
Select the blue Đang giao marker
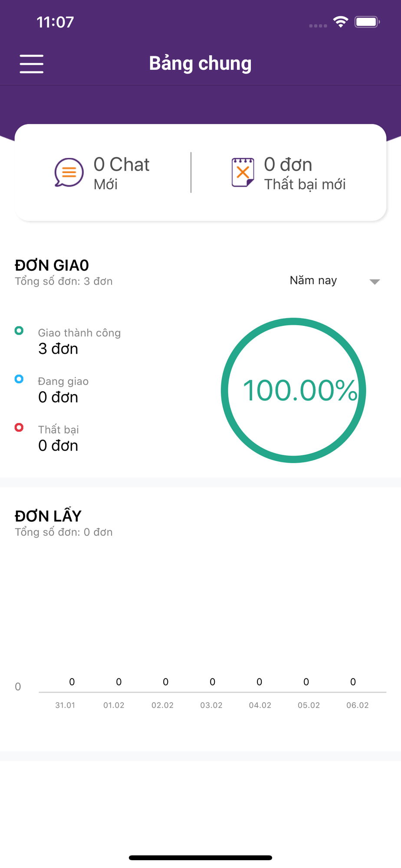[19, 379]
